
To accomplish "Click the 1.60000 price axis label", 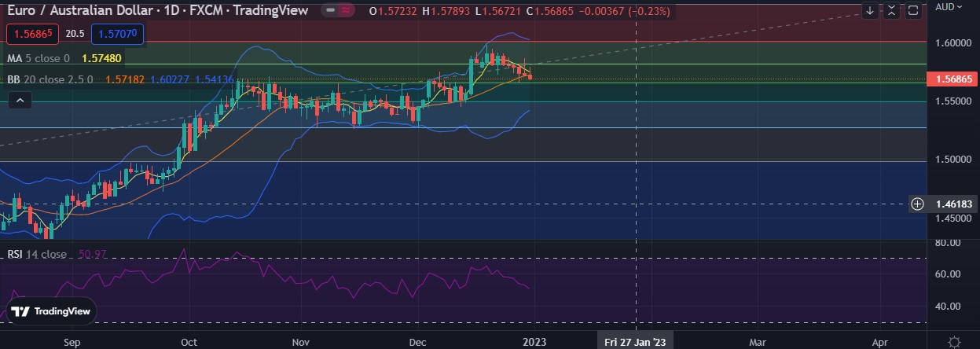I will pyautogui.click(x=954, y=42).
